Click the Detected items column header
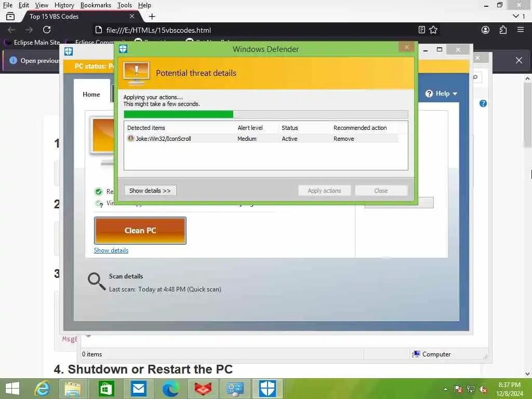Viewport: 532px width, 399px height. point(146,128)
